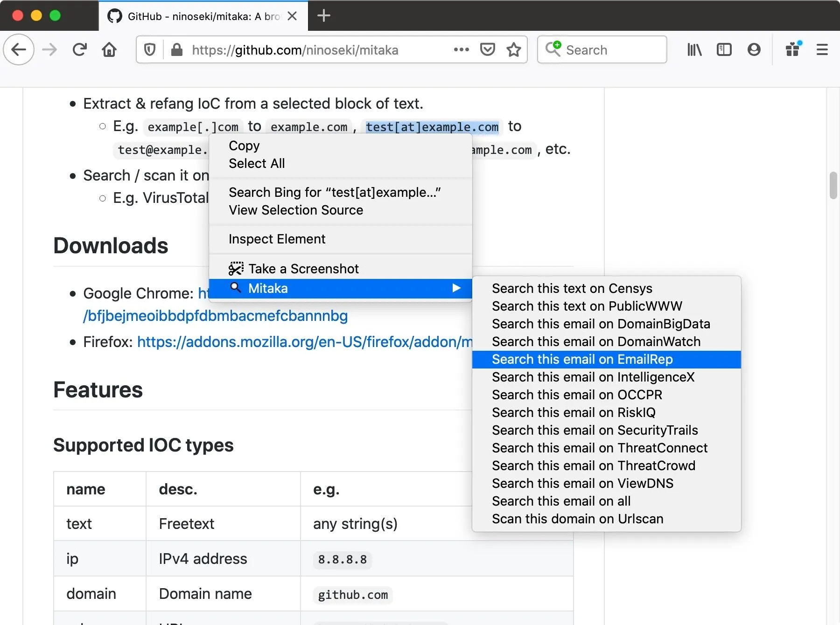This screenshot has height=625, width=840.
Task: Select Scan this domain on Urlscan
Action: click(x=607, y=519)
